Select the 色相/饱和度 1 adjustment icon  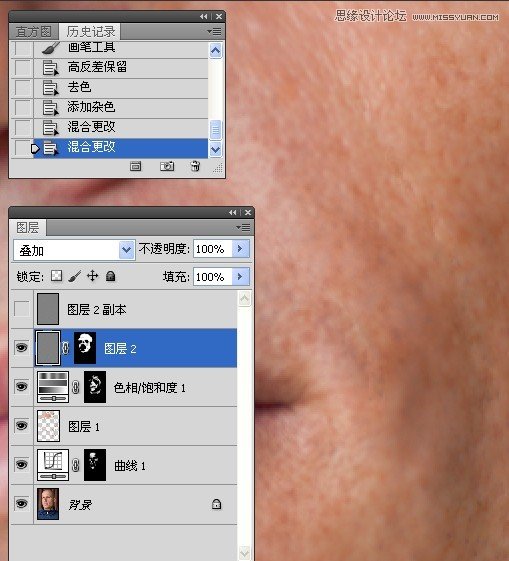click(53, 387)
